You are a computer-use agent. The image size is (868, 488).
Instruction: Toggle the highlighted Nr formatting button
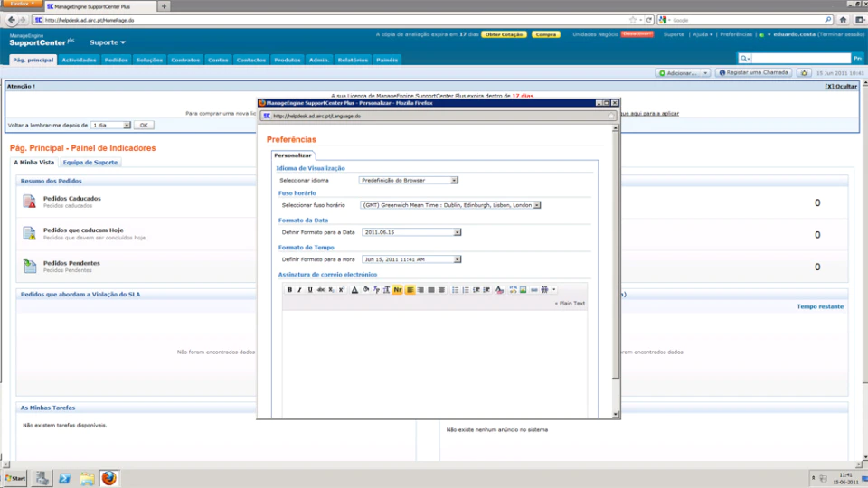(x=398, y=290)
